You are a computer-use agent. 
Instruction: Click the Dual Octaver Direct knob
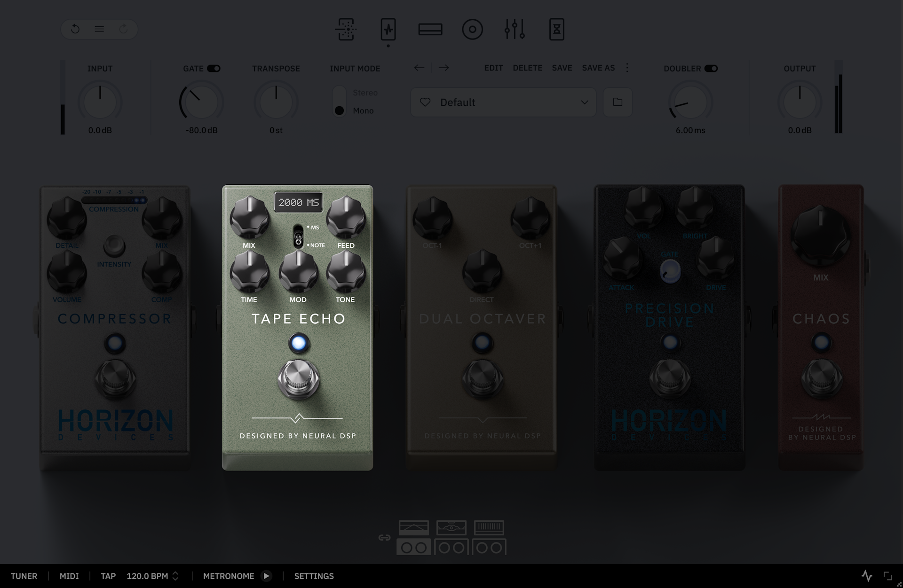(x=482, y=271)
